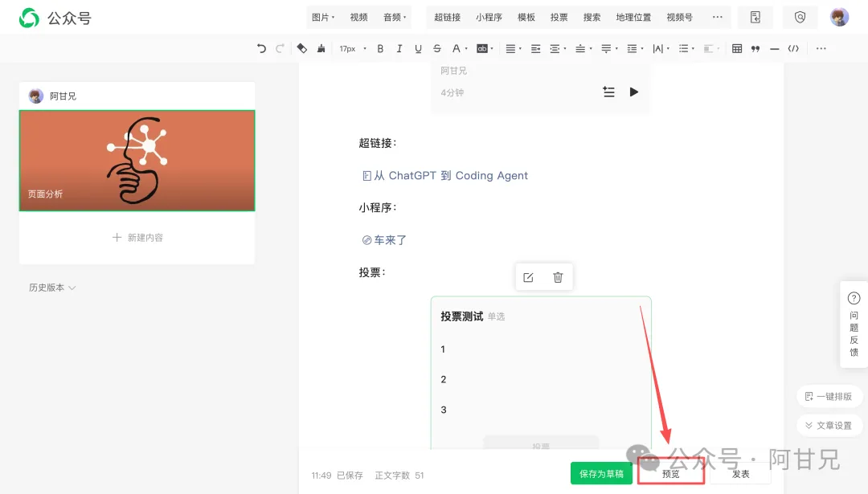Play the 4分钟 audio clip
The width and height of the screenshot is (868, 494).
click(634, 92)
